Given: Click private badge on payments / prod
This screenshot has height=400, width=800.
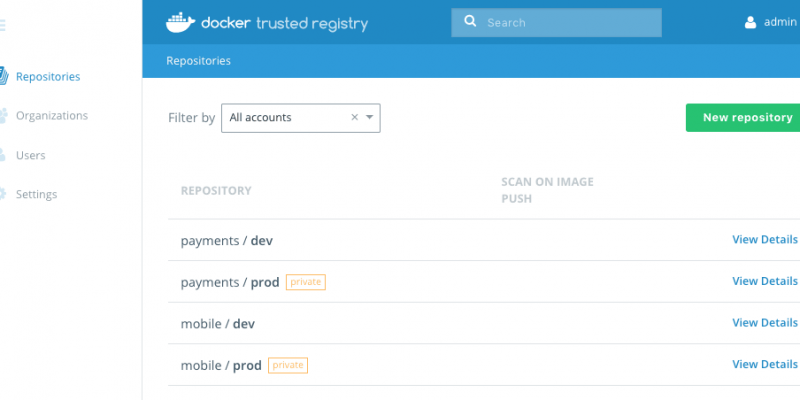Looking at the screenshot, I should pos(306,282).
